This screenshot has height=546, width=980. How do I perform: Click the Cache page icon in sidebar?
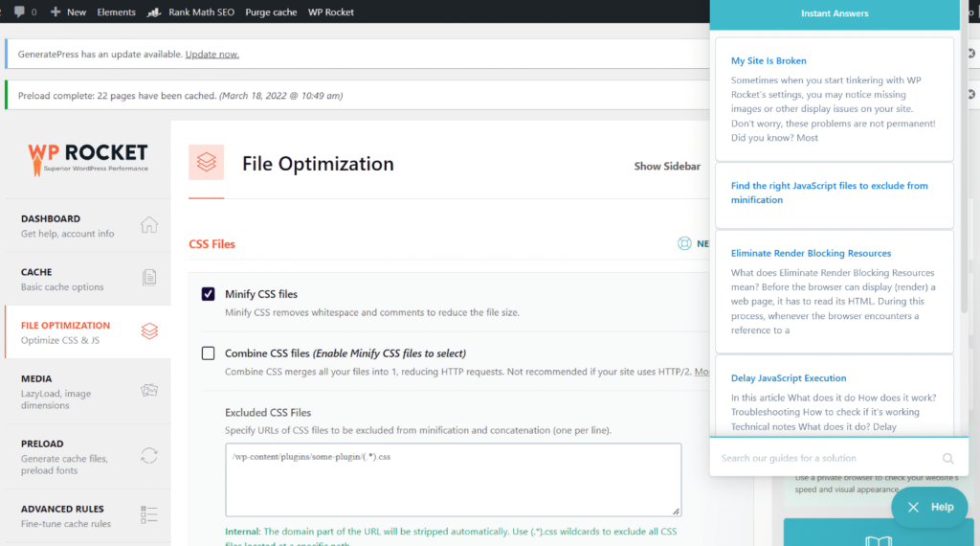click(149, 278)
